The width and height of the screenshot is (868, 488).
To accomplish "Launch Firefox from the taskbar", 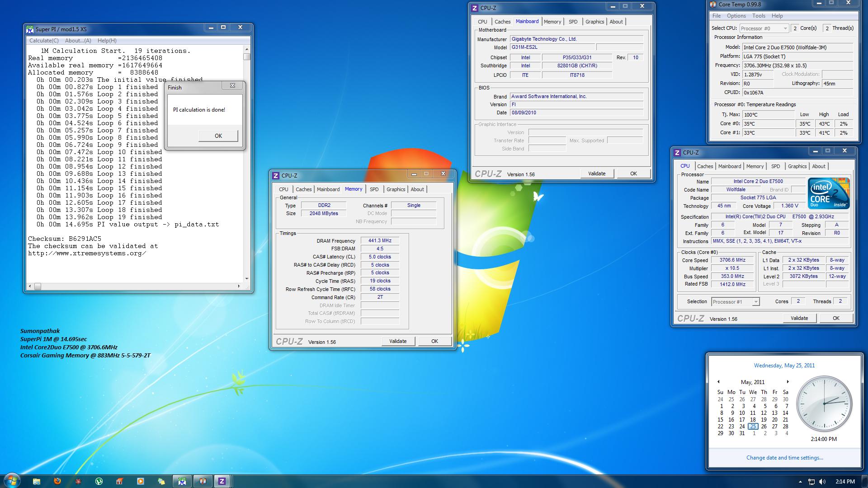I will (57, 481).
